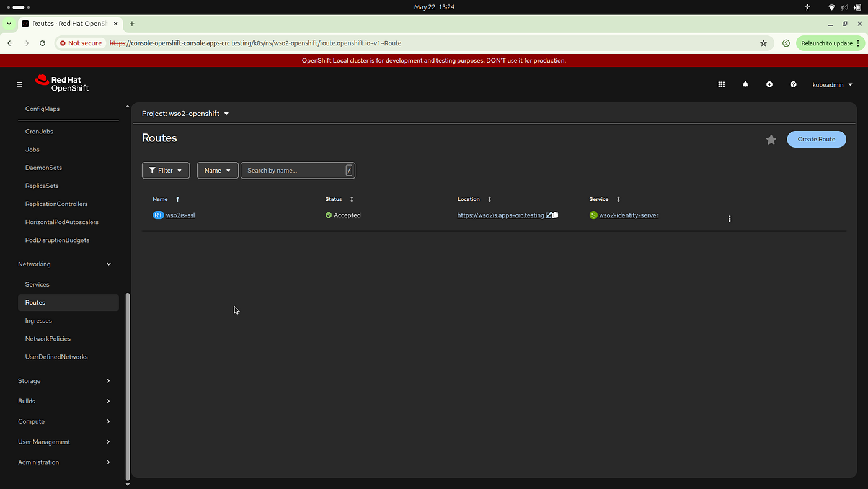Click the browser back arrow
Image resolution: width=868 pixels, height=489 pixels.
[10, 43]
